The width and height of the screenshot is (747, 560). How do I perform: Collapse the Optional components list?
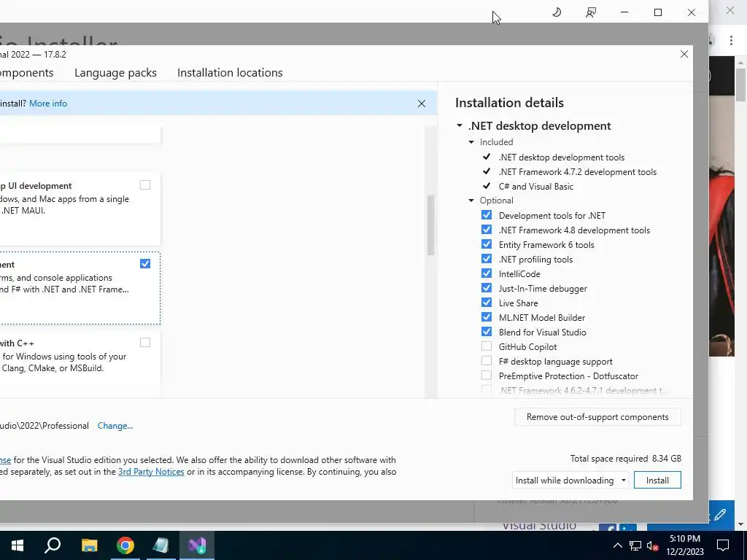pyautogui.click(x=471, y=201)
